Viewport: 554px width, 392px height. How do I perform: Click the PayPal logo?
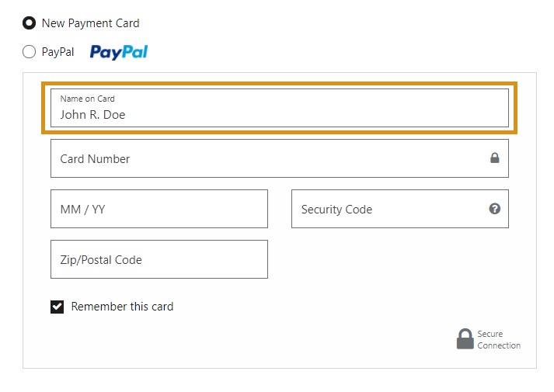(x=119, y=52)
